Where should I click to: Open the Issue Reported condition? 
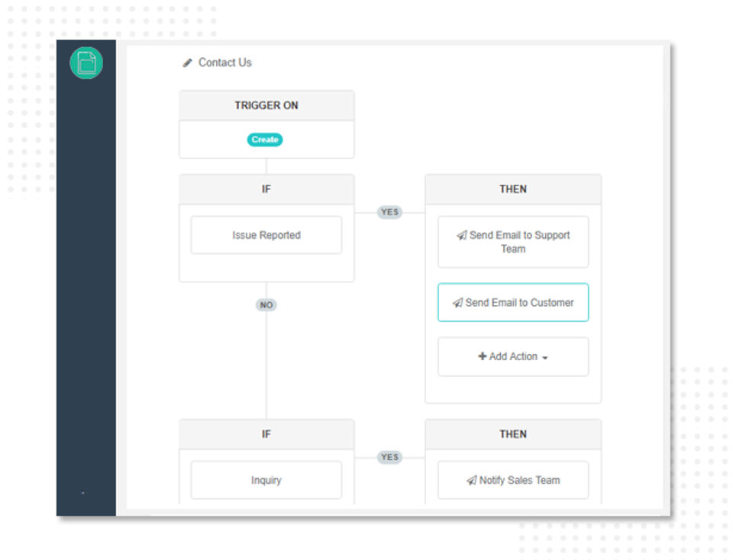point(266,235)
